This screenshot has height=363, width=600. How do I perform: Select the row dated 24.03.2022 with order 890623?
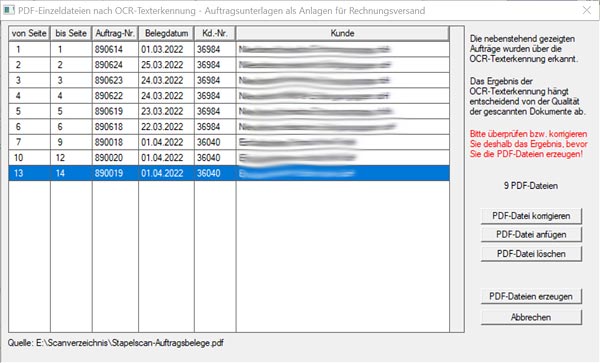point(229,80)
